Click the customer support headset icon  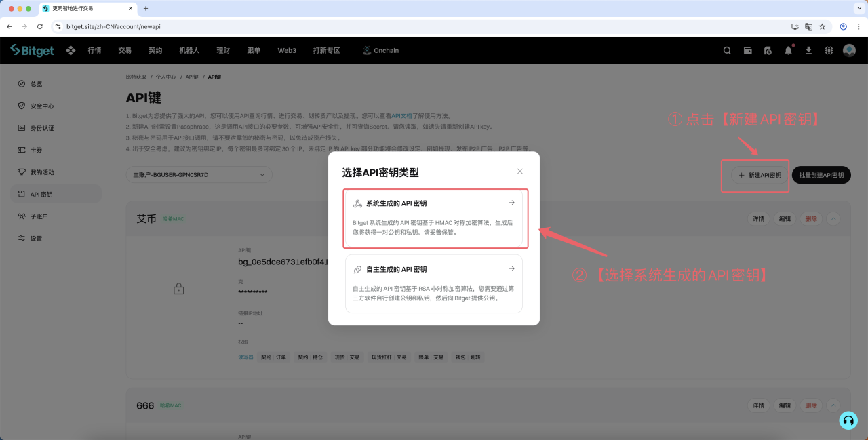pos(848,420)
